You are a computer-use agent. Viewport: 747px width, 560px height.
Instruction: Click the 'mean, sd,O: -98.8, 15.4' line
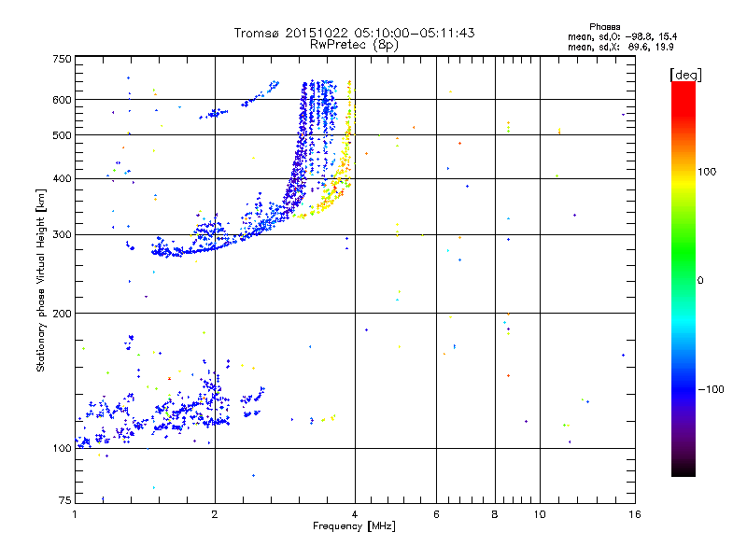(x=622, y=36)
